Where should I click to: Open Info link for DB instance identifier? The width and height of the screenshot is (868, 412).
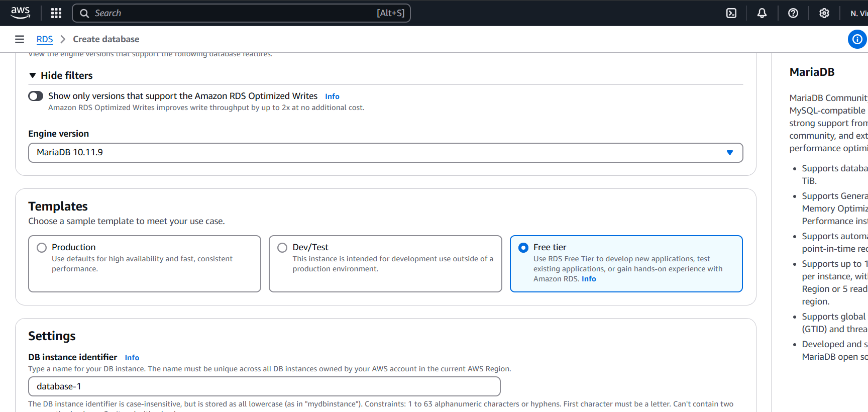pyautogui.click(x=132, y=358)
